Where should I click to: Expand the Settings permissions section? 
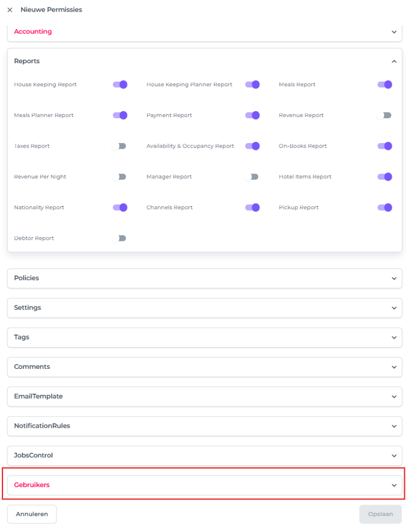(394, 308)
